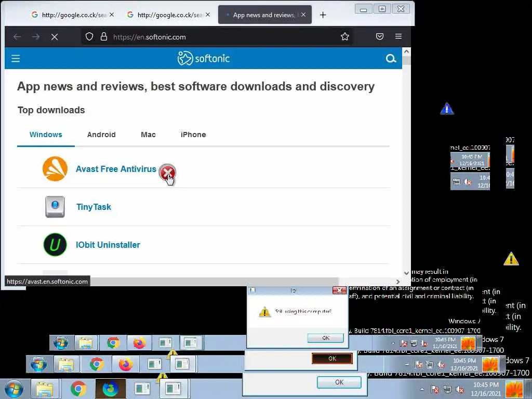Viewport: 532px width, 399px height.
Task: Open IObit Uninstaller link
Action: (x=108, y=245)
